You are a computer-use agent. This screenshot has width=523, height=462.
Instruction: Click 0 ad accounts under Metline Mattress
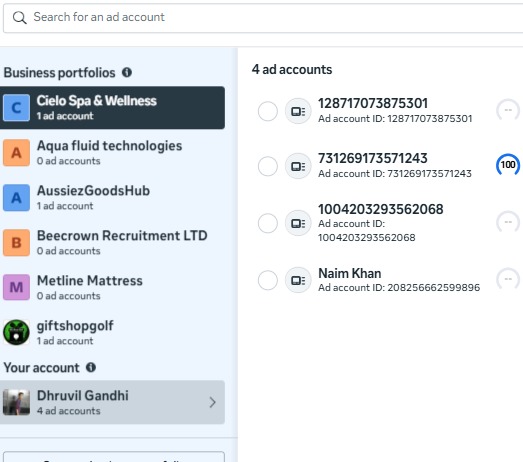pyautogui.click(x=68, y=296)
